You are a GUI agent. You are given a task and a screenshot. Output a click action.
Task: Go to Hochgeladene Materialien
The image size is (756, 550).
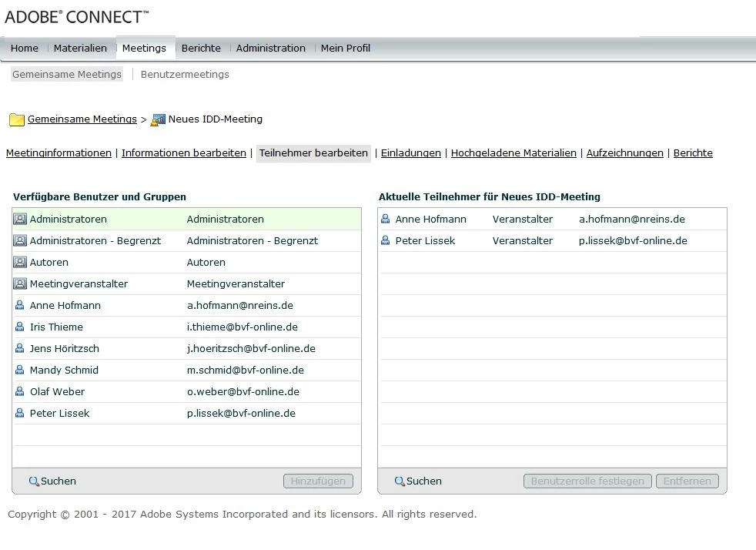(513, 153)
